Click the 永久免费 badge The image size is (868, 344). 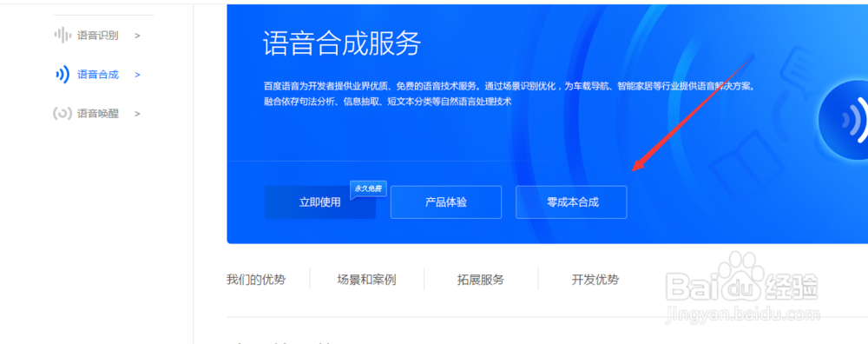coord(368,189)
